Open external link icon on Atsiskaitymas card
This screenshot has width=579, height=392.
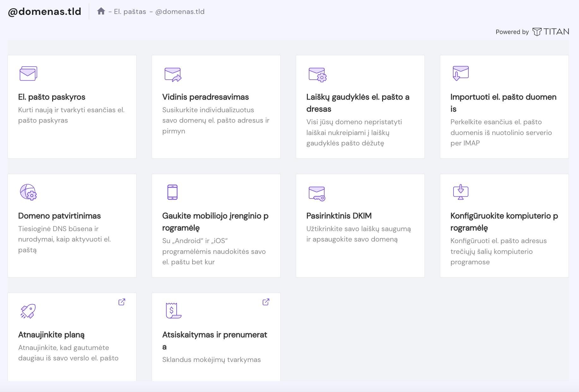[266, 302]
